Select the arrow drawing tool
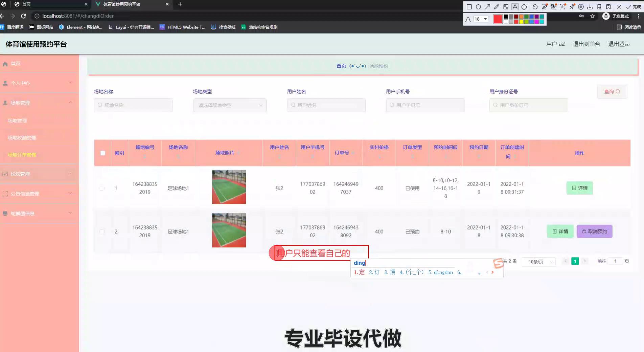The width and height of the screenshot is (644, 352). click(487, 7)
